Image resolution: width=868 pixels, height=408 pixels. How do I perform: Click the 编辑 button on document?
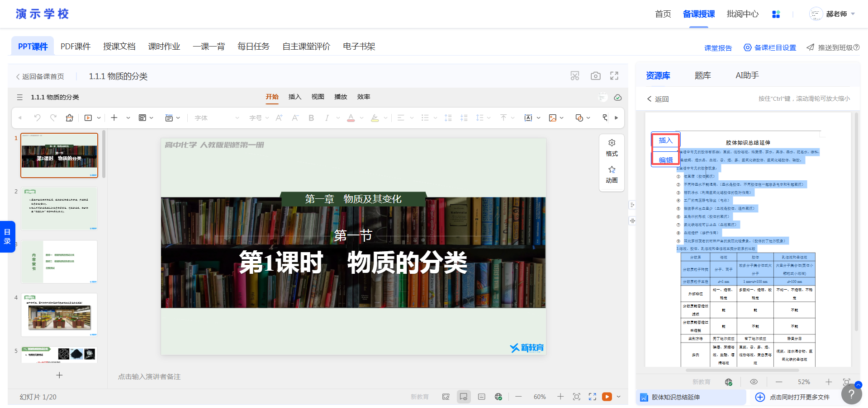(665, 159)
